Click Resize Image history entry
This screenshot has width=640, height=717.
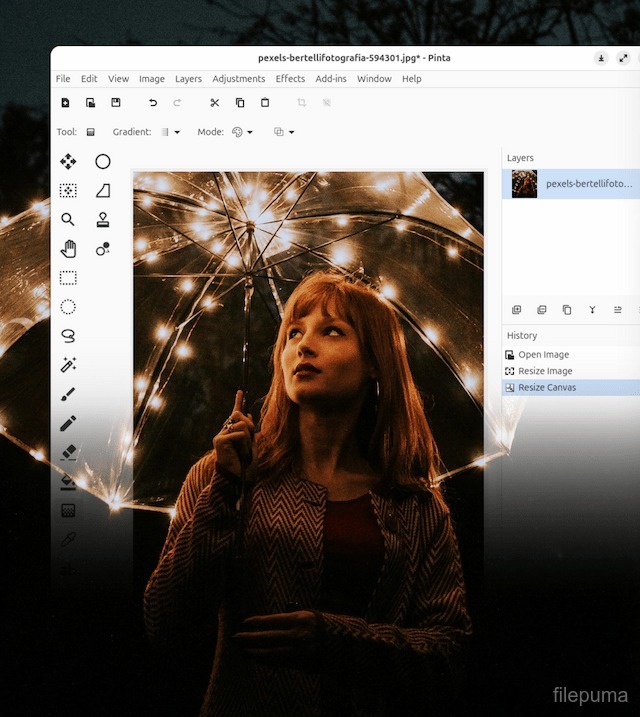[x=545, y=371]
